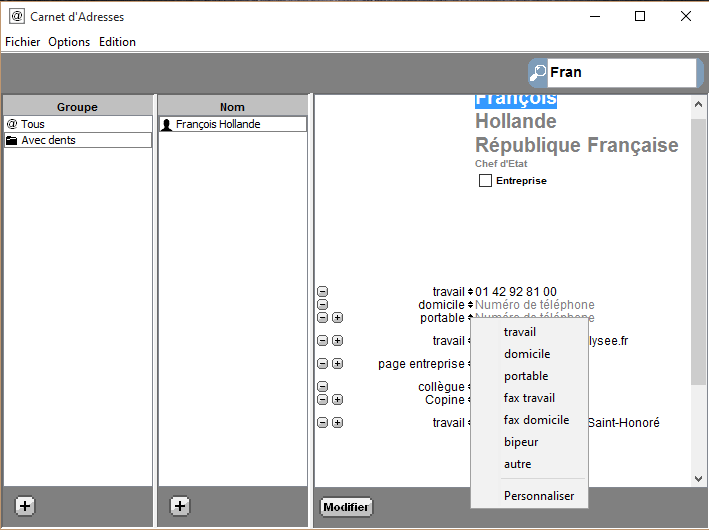Select the Tous group
Screen dimensions: 709x530
[x=78, y=124]
